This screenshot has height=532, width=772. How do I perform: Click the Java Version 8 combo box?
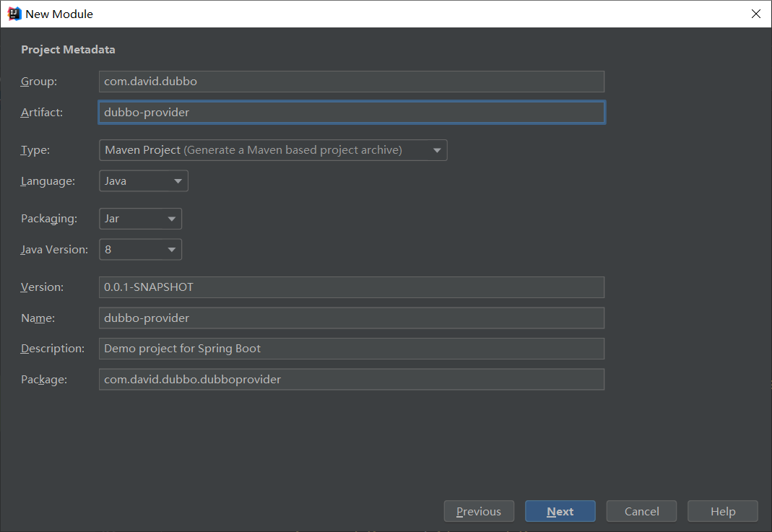coord(140,250)
